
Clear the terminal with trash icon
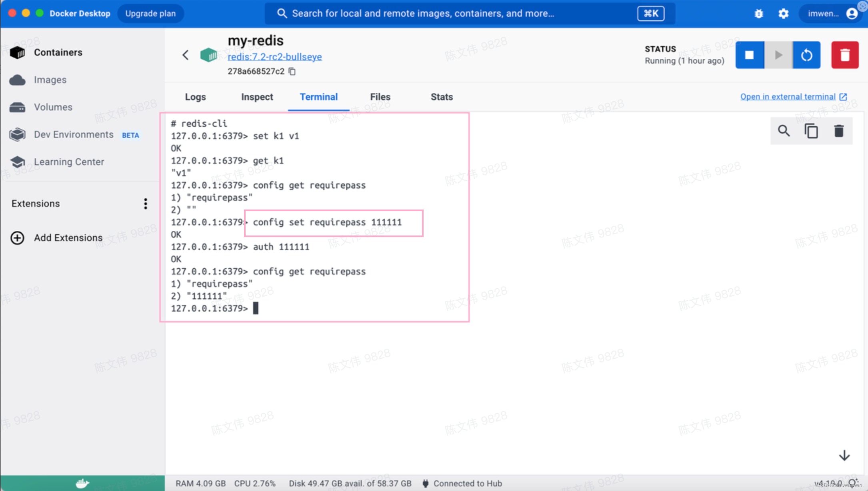839,131
